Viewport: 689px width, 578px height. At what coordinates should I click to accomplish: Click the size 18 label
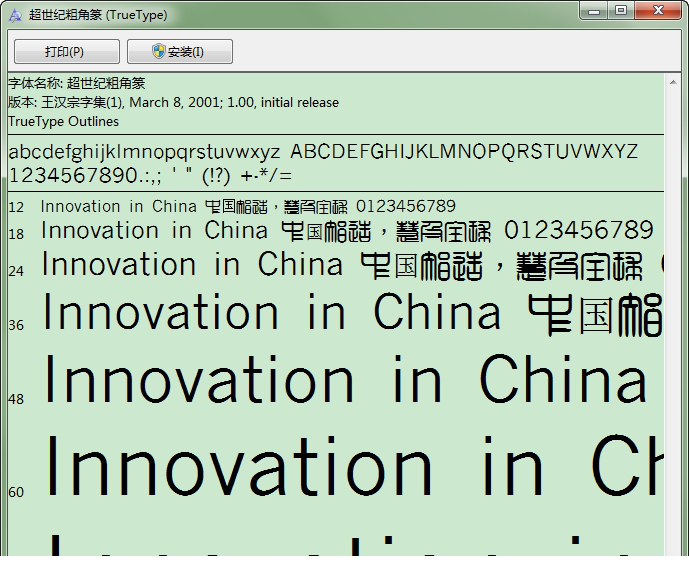[x=16, y=234]
